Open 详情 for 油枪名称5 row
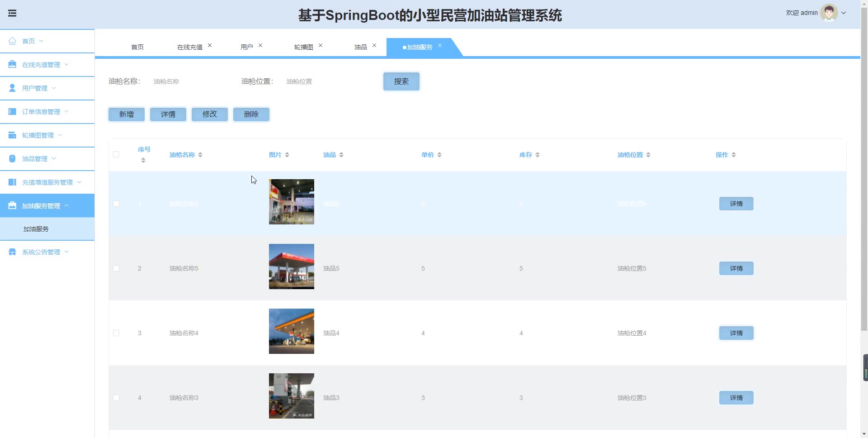Screen dimensions: 868x438 (736, 268)
